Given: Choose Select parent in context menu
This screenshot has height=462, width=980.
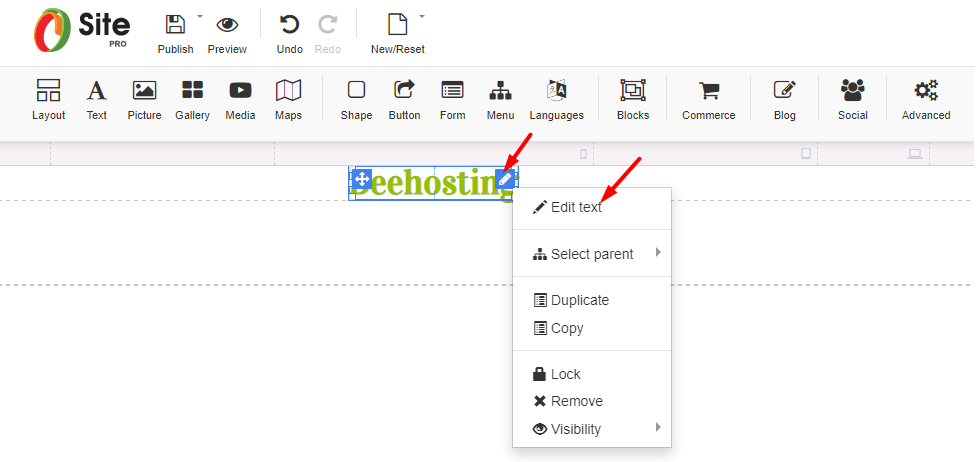Looking at the screenshot, I should point(592,254).
